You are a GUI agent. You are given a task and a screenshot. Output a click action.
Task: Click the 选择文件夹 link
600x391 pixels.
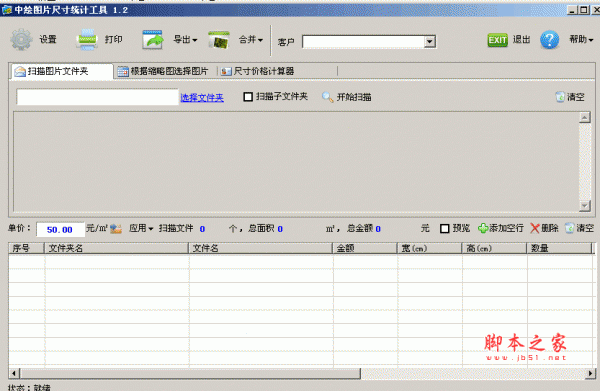(x=202, y=98)
